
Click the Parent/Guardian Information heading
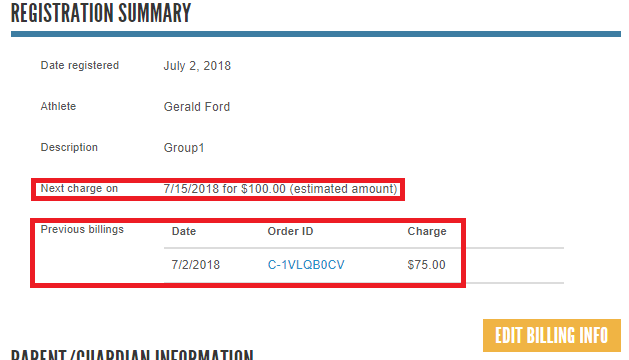(132, 354)
